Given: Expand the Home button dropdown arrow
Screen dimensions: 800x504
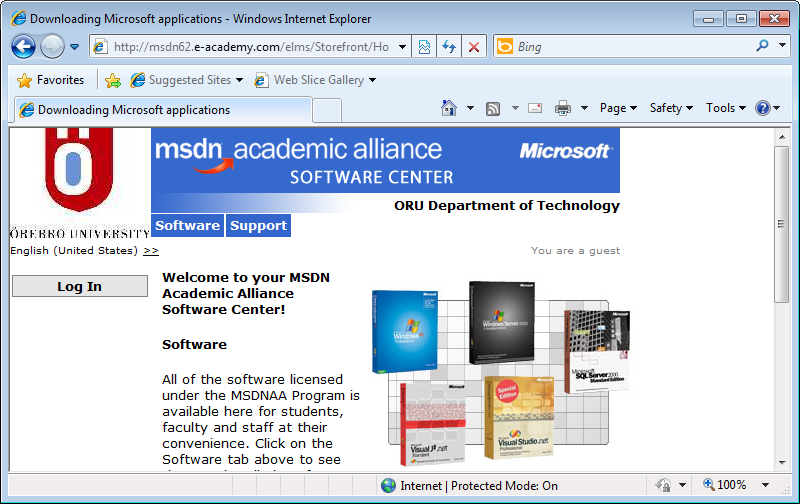Looking at the screenshot, I should [470, 108].
